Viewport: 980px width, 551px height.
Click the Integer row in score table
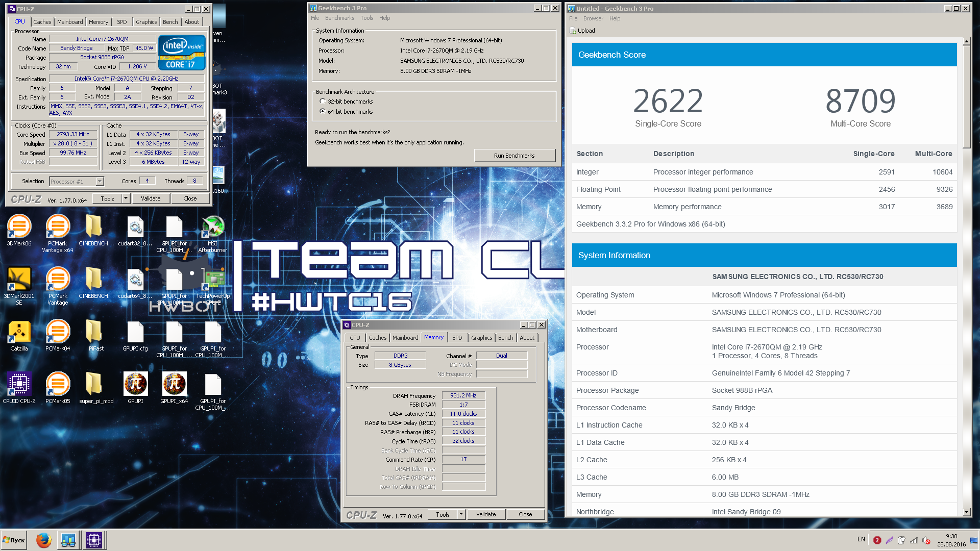click(x=764, y=172)
